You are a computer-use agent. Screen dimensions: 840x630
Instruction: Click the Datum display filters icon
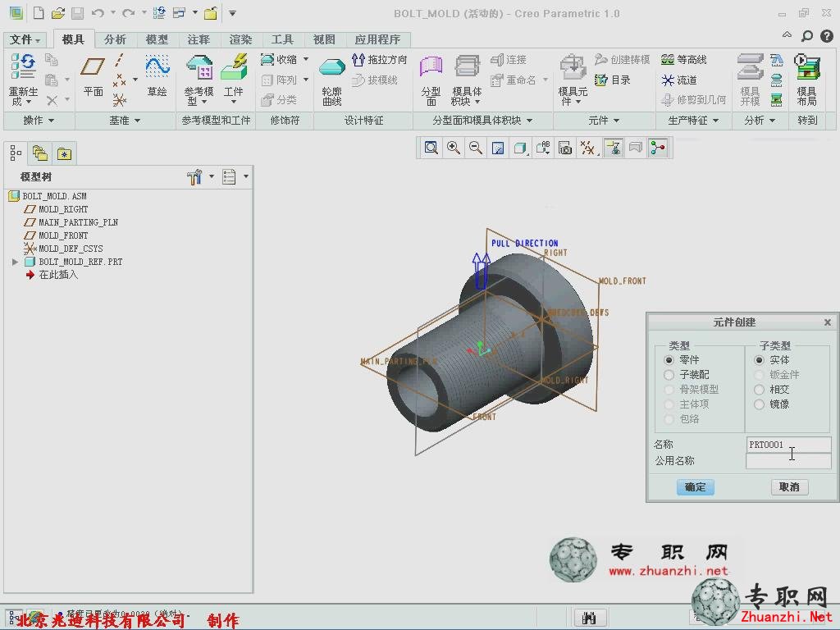(587, 148)
